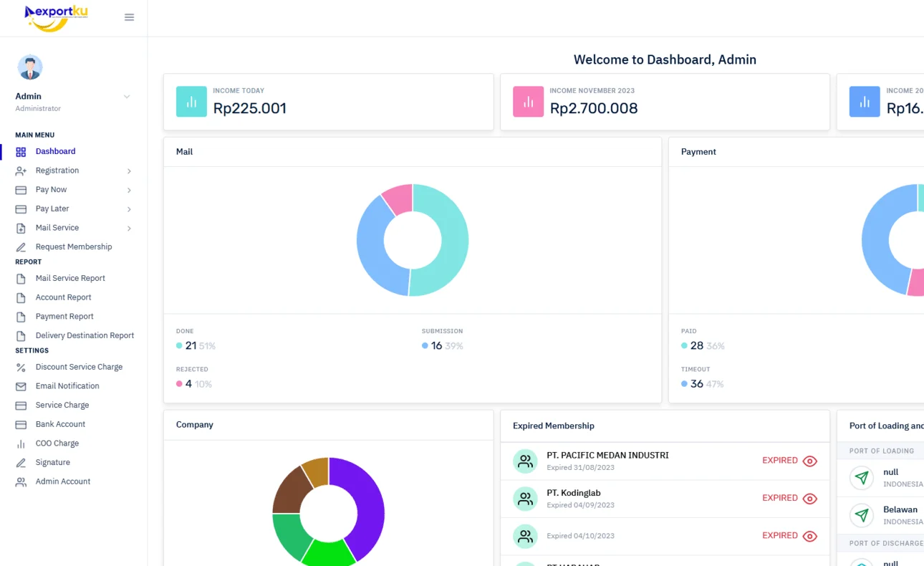
Task: Click the Service Charge card icon
Action: (x=21, y=406)
